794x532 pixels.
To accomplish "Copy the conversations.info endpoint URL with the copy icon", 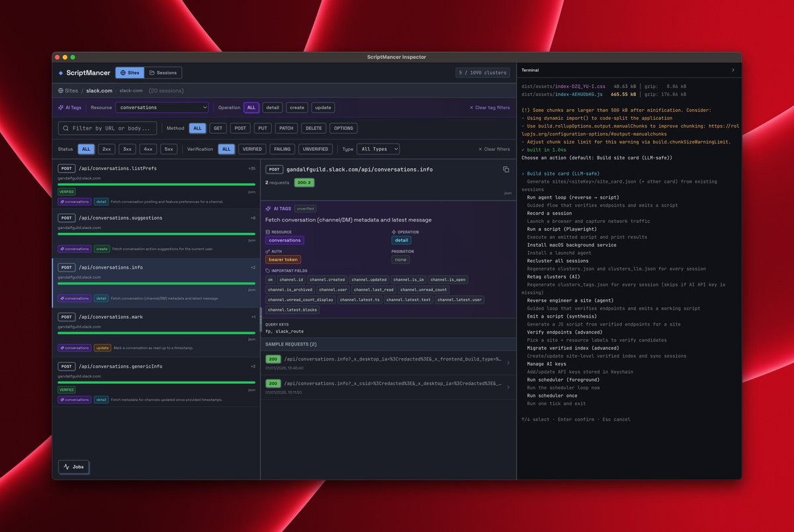I will (506, 169).
